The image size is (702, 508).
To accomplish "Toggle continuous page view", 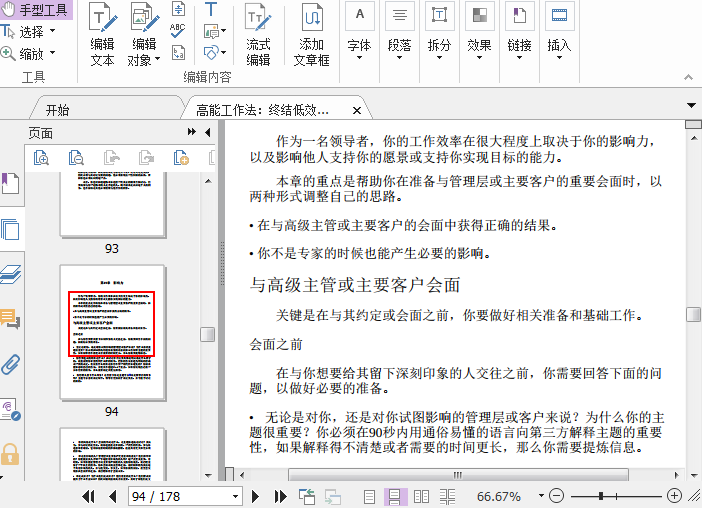I will [x=395, y=497].
